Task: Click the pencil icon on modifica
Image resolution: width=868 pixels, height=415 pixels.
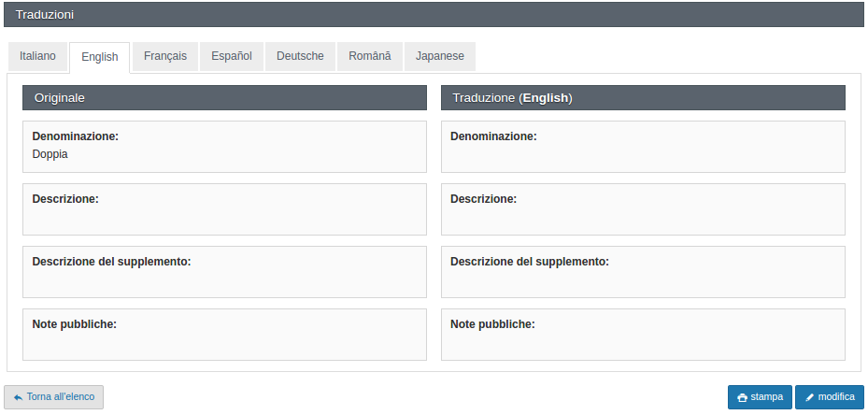Action: pyautogui.click(x=809, y=397)
